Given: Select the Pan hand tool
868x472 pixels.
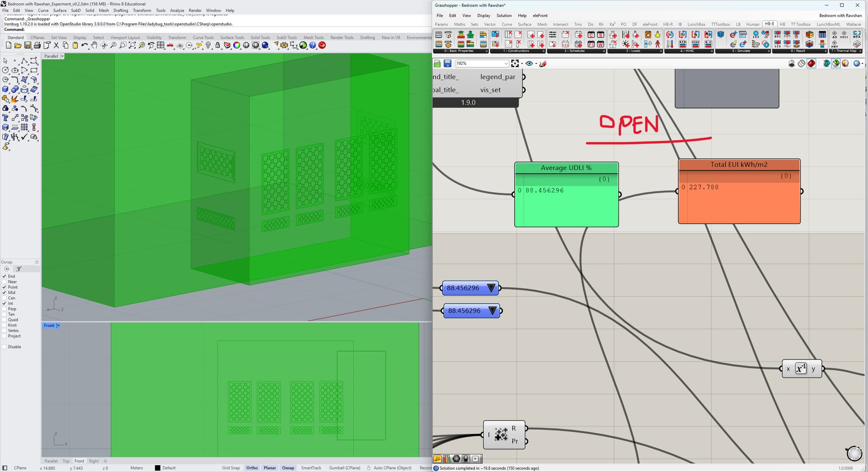Looking at the screenshot, I should [x=94, y=45].
